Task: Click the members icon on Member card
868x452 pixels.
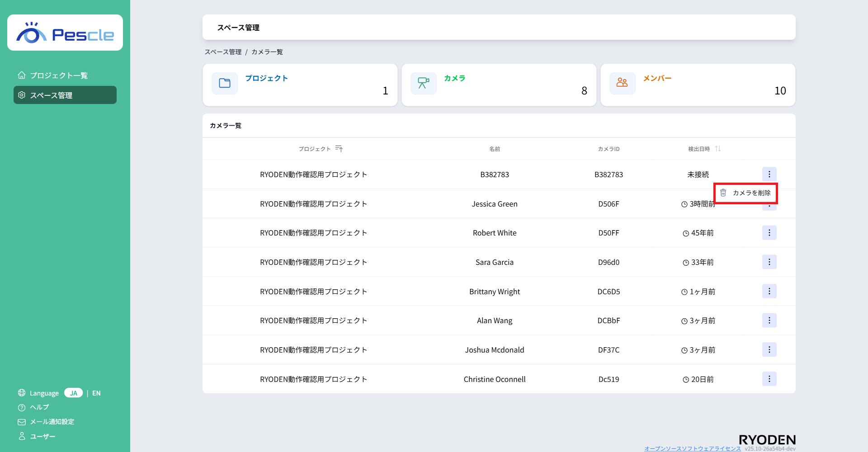Action: click(623, 84)
